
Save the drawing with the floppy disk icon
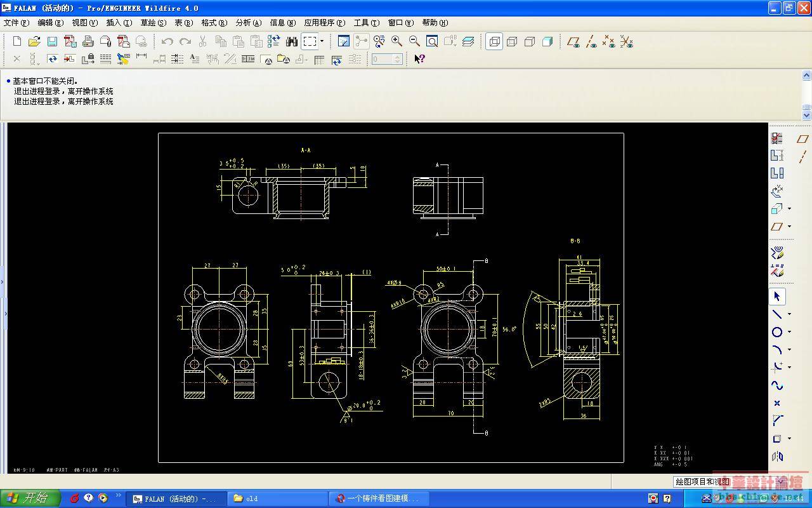(x=52, y=41)
